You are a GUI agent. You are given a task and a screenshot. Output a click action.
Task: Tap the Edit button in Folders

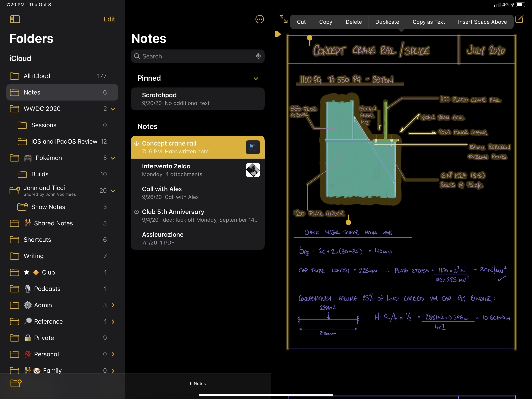[x=109, y=19]
